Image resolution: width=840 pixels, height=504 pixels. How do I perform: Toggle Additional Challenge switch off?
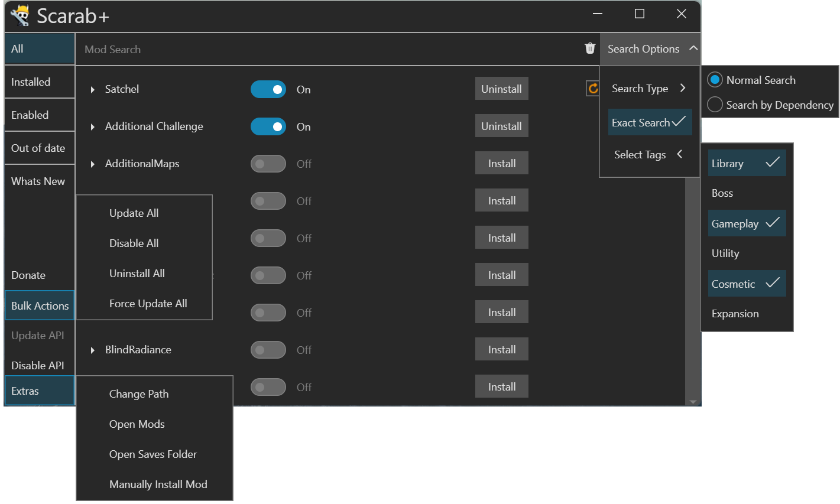click(268, 126)
